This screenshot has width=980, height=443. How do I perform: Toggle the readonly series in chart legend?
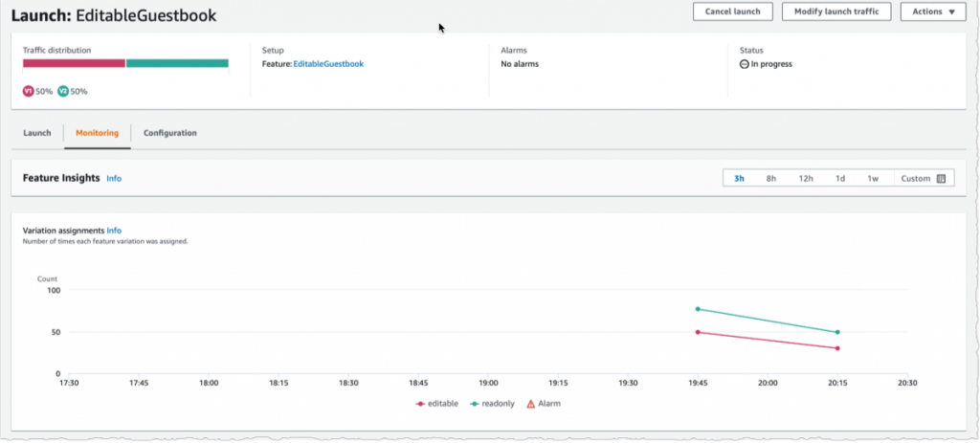click(x=493, y=404)
